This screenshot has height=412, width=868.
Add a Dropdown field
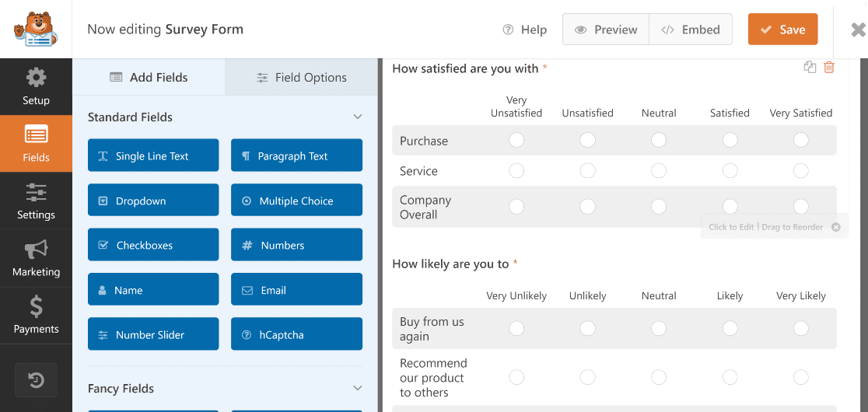153,201
